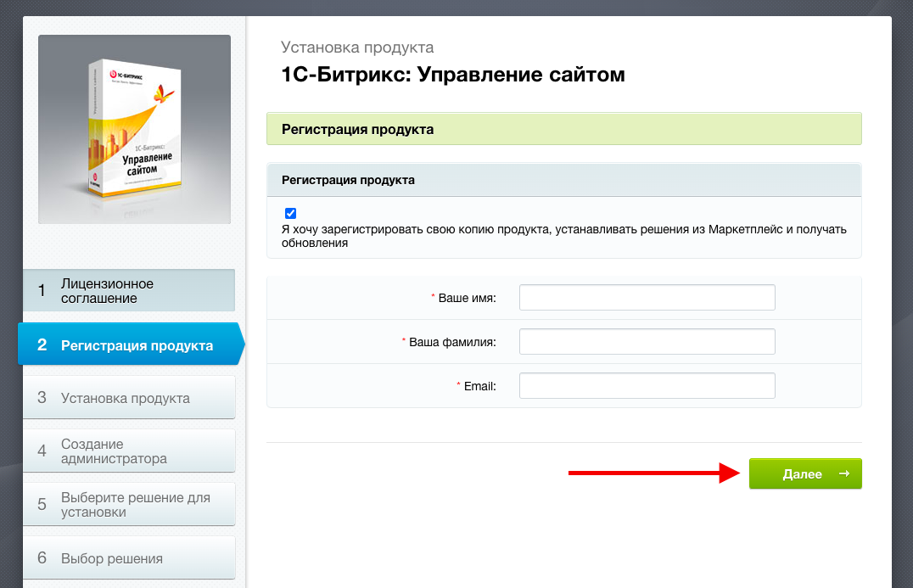913x588 pixels.
Task: Go to step 3 Установка продукта in sidebar
Action: click(x=127, y=398)
